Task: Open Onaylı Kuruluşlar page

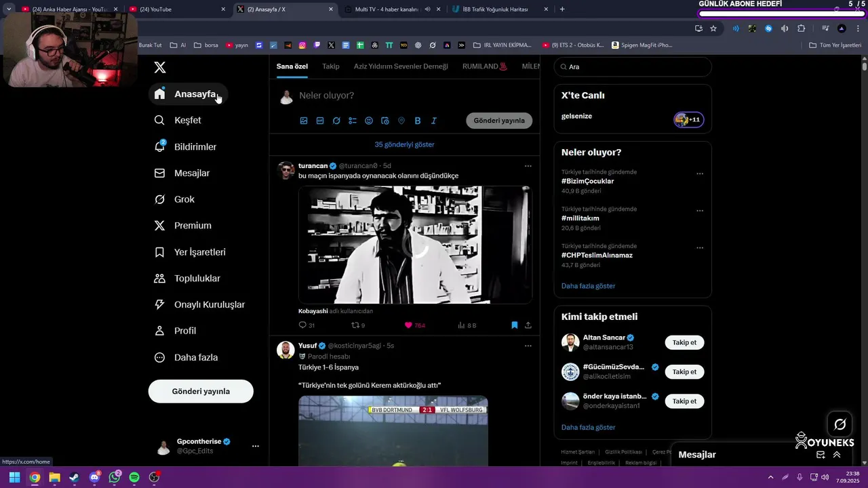Action: [199, 305]
